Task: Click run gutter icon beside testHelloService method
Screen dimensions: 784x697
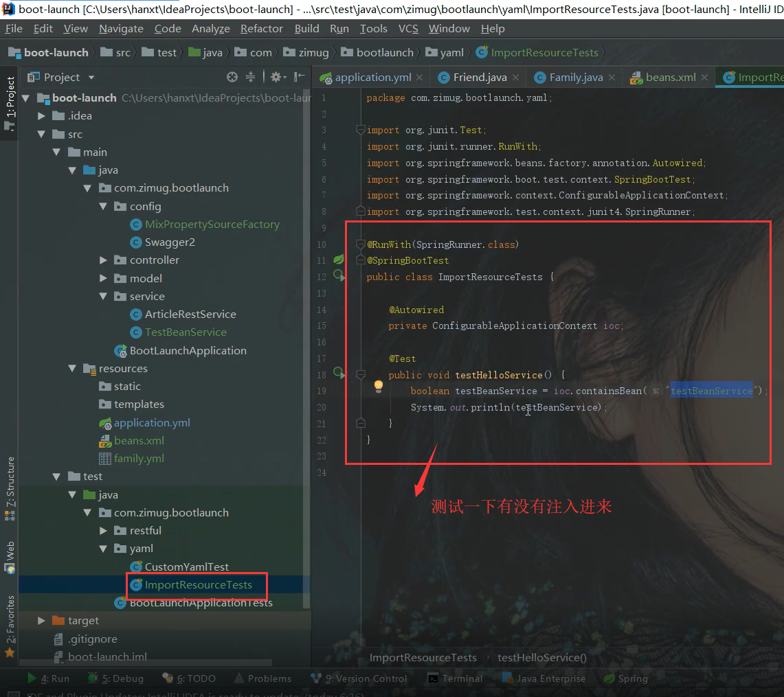Action: click(339, 373)
